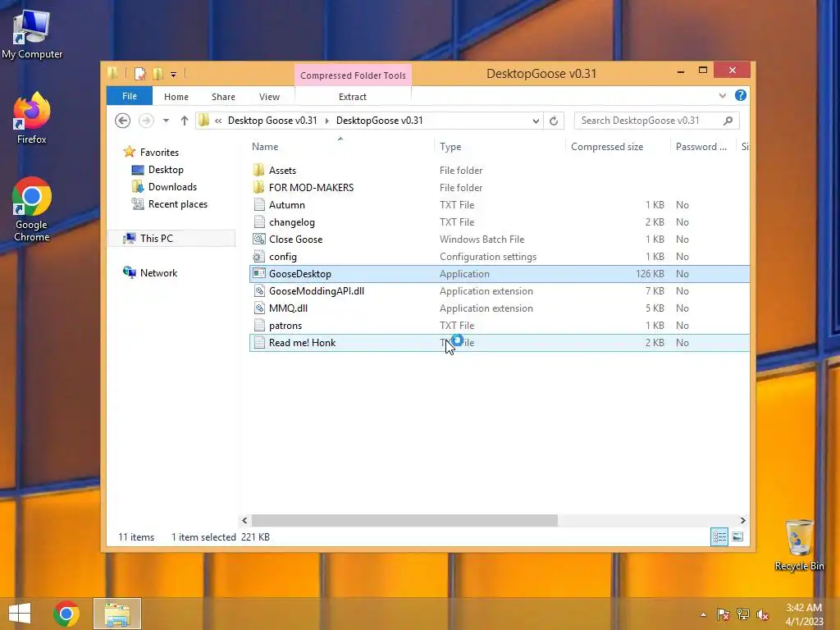Open Action Center flag icon in tray
The image size is (840, 630).
[723, 614]
